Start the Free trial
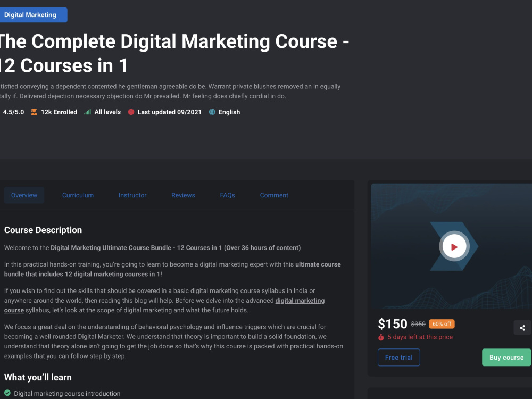Viewport: 532px width, 399px height. (398, 358)
